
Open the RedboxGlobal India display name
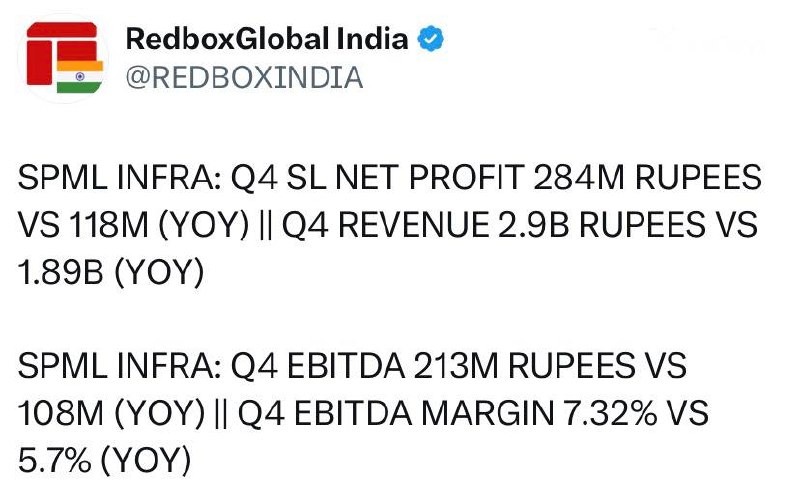pyautogui.click(x=267, y=39)
